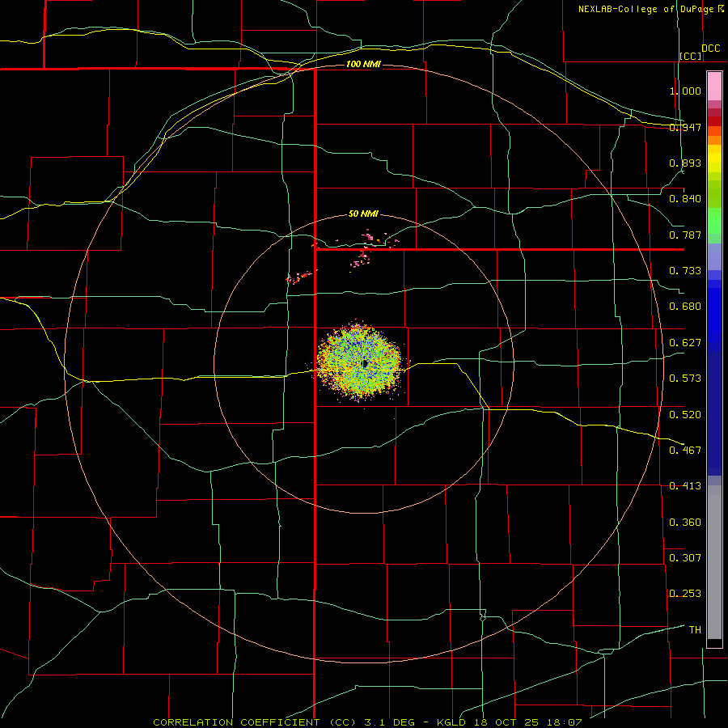The height and width of the screenshot is (728, 728).
Task: Click the 0.520 scale label
Action: coord(685,415)
